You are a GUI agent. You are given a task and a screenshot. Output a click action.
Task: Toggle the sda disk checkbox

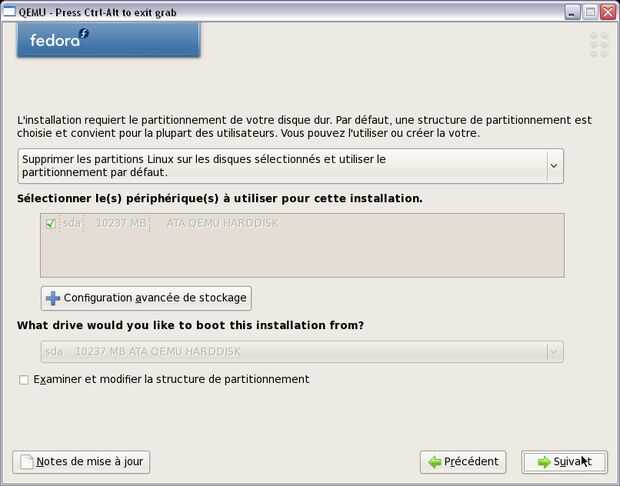[x=51, y=223]
